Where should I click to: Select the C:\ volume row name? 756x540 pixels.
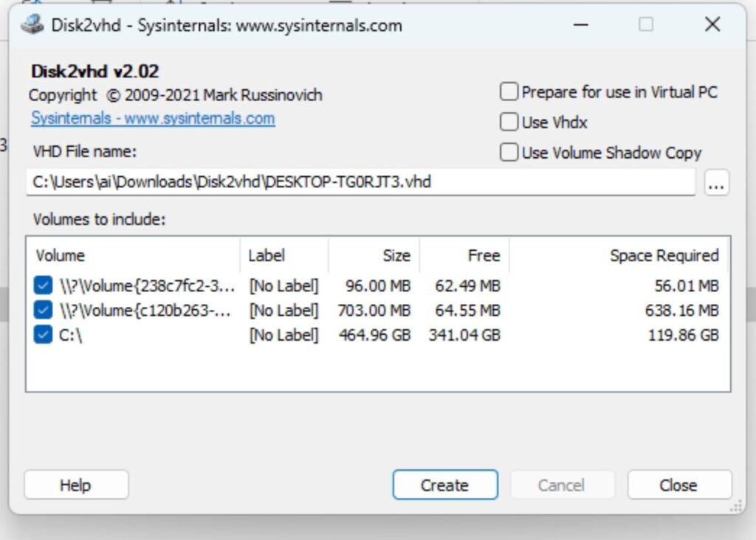pyautogui.click(x=70, y=335)
